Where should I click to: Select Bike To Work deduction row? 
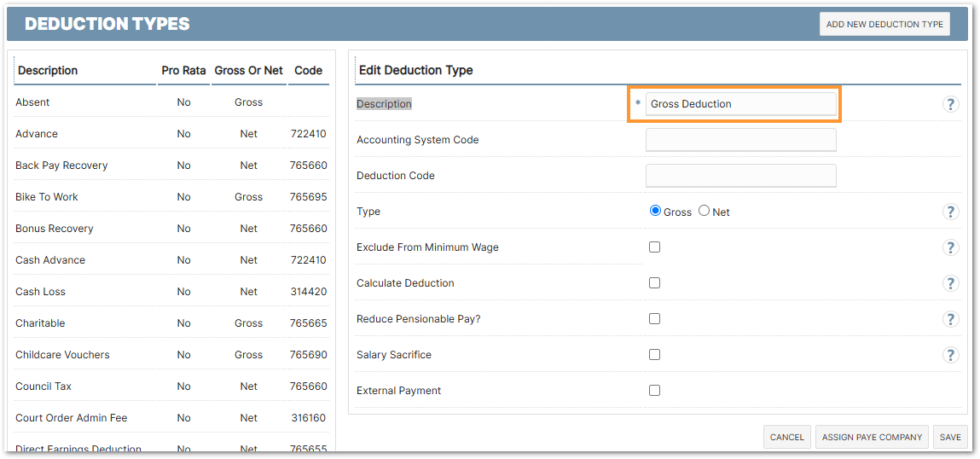coord(47,197)
